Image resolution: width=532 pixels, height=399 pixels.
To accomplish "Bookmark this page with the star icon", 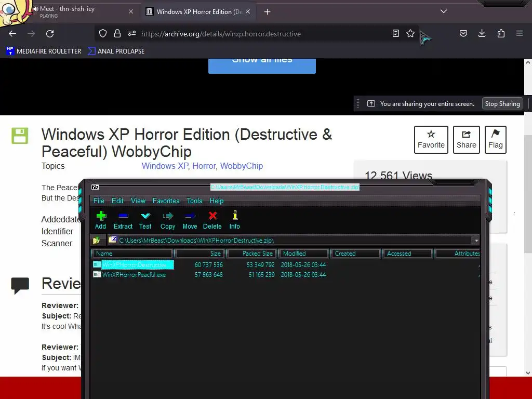I will tap(410, 33).
